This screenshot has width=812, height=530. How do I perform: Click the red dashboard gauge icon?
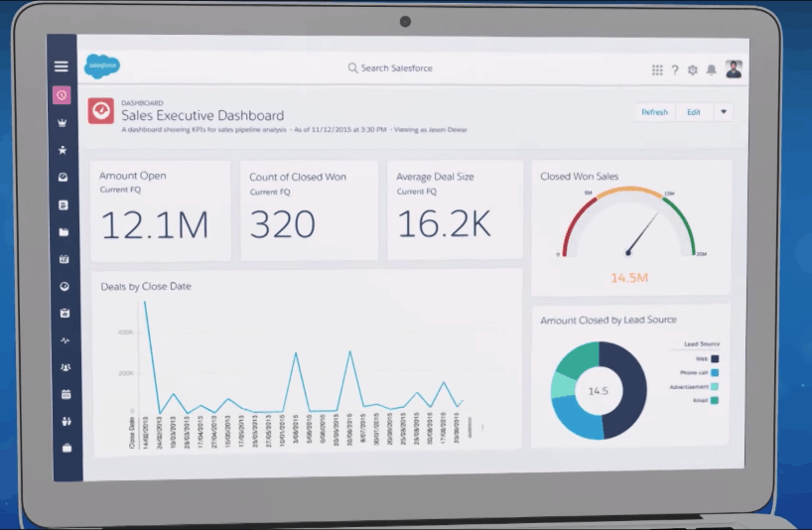pyautogui.click(x=101, y=111)
